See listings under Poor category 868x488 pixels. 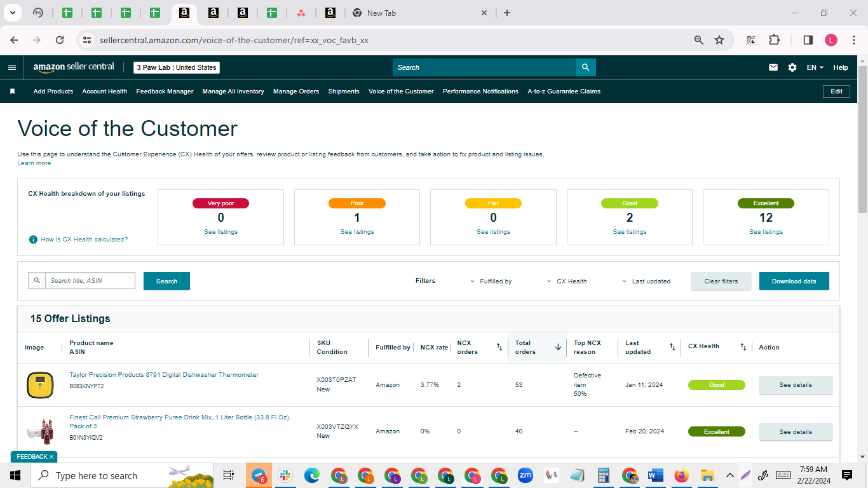pyautogui.click(x=357, y=232)
